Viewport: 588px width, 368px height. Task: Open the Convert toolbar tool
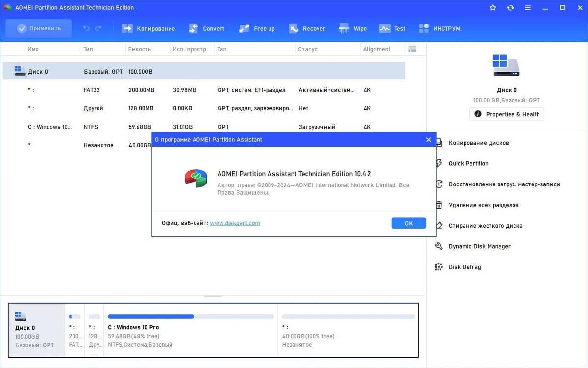pos(206,28)
